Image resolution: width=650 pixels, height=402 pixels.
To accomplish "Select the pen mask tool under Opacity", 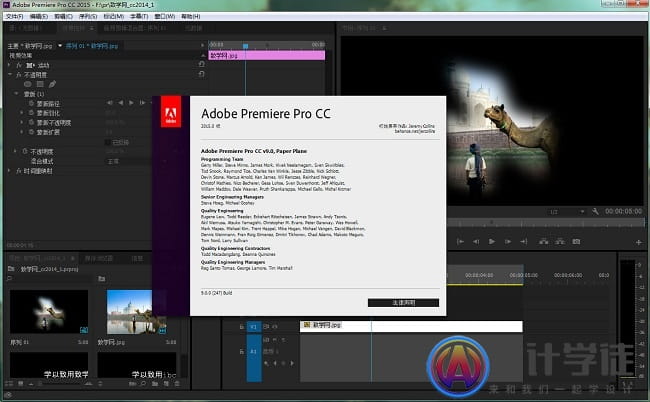I will [52, 84].
